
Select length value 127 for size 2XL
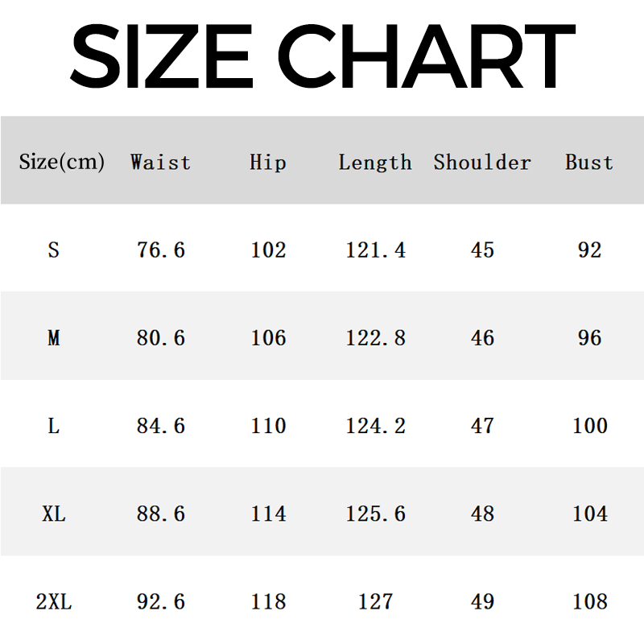coord(375,601)
